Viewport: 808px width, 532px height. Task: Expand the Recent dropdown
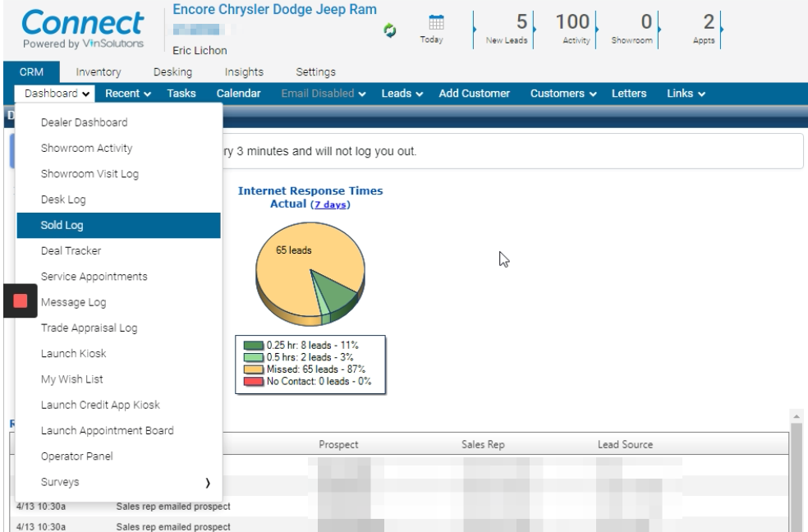click(x=128, y=94)
